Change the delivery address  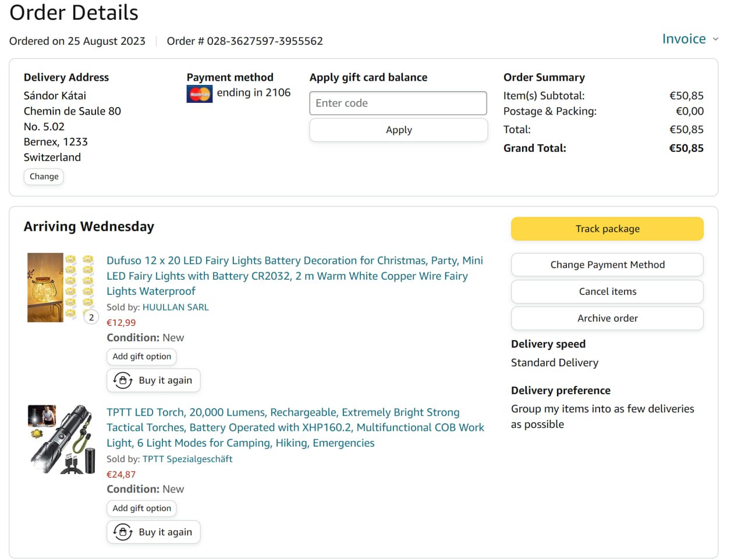44,177
